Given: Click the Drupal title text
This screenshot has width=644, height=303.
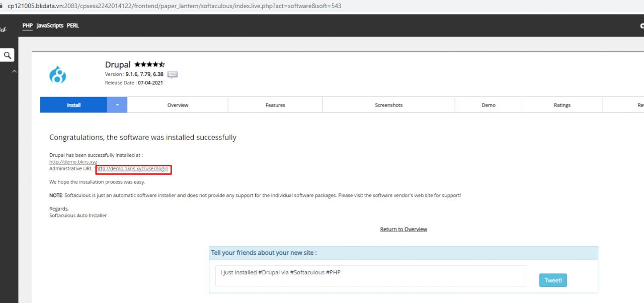Looking at the screenshot, I should [118, 65].
